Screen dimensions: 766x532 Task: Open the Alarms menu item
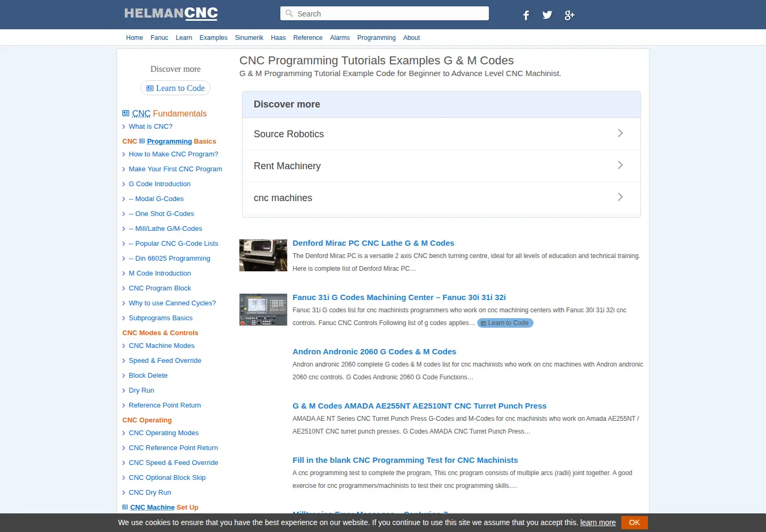pos(340,38)
